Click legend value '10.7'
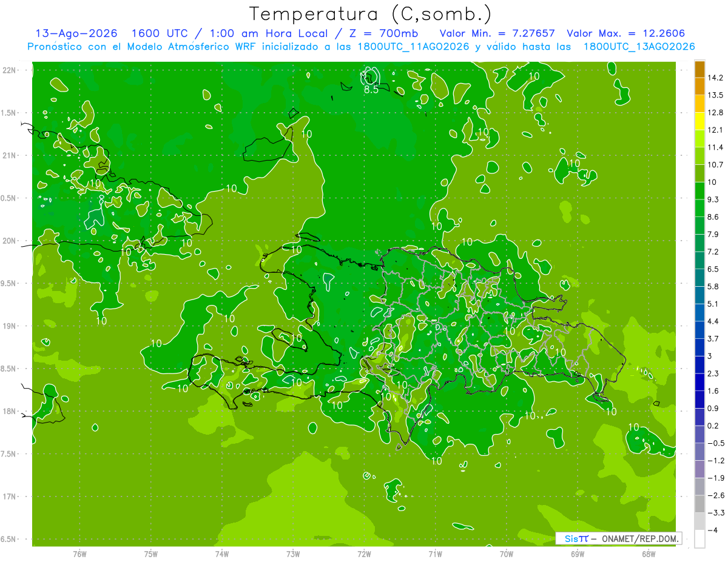Screen dimensions: 728x562 [x=715, y=165]
